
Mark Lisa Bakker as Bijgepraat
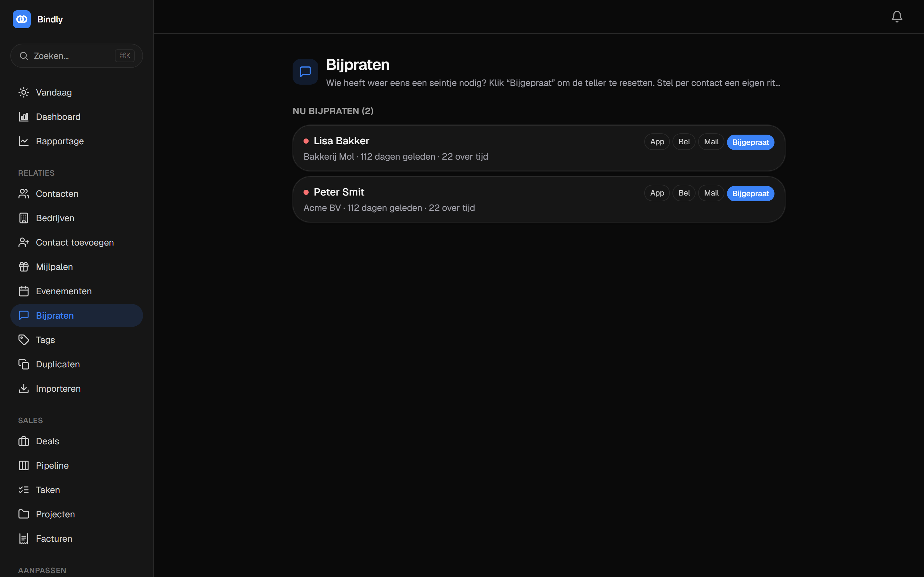(750, 142)
